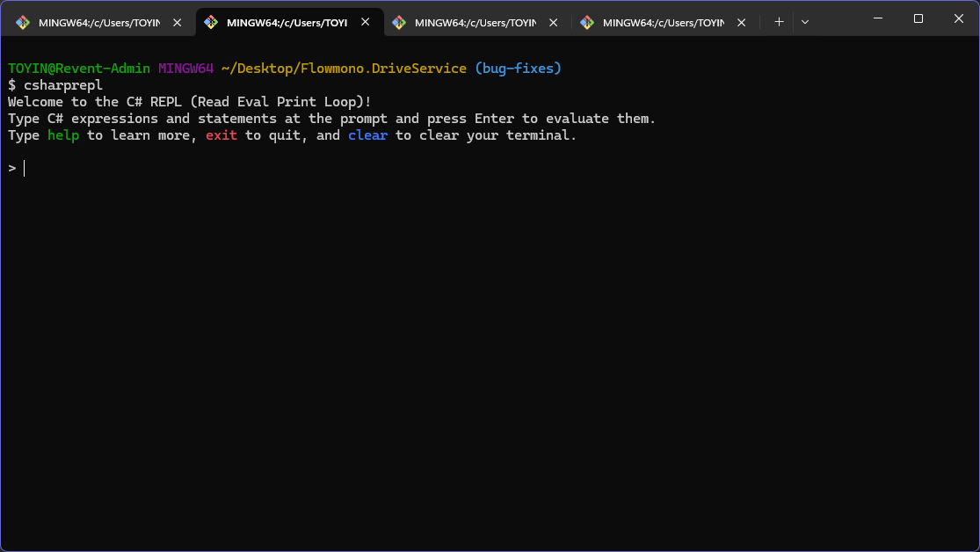The image size is (980, 552).
Task: Click the (bug-fixes) branch name in prompt
Action: pyautogui.click(x=518, y=69)
